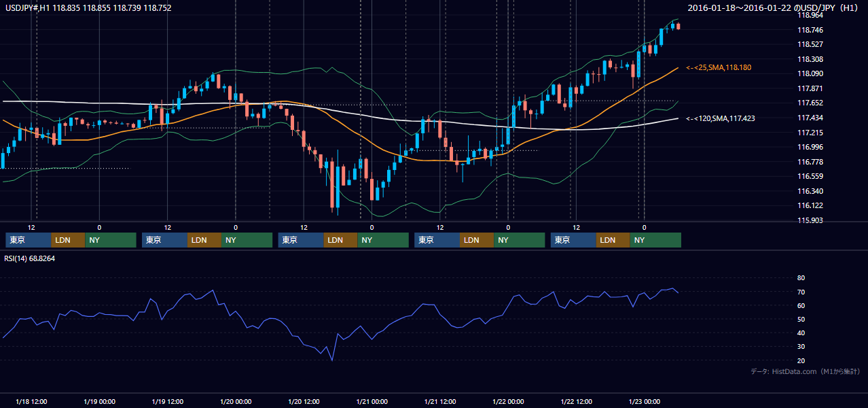This screenshot has width=868, height=408.
Task: Select the 東京 session block above 1/22 12:00
Action: click(573, 240)
